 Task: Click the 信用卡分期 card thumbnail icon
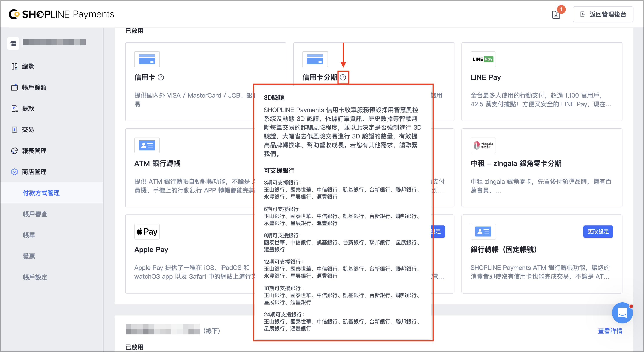coord(315,59)
